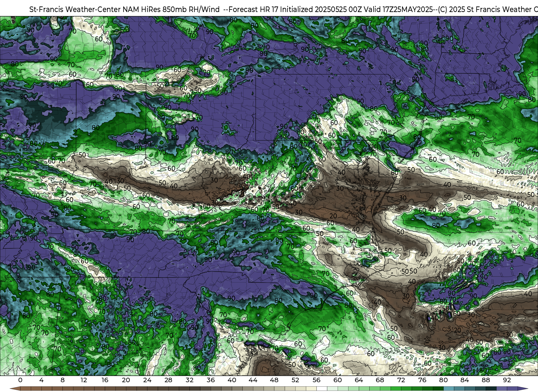Click colorbar label '68'
Viewport: 538px width, 392px height.
tap(380, 380)
